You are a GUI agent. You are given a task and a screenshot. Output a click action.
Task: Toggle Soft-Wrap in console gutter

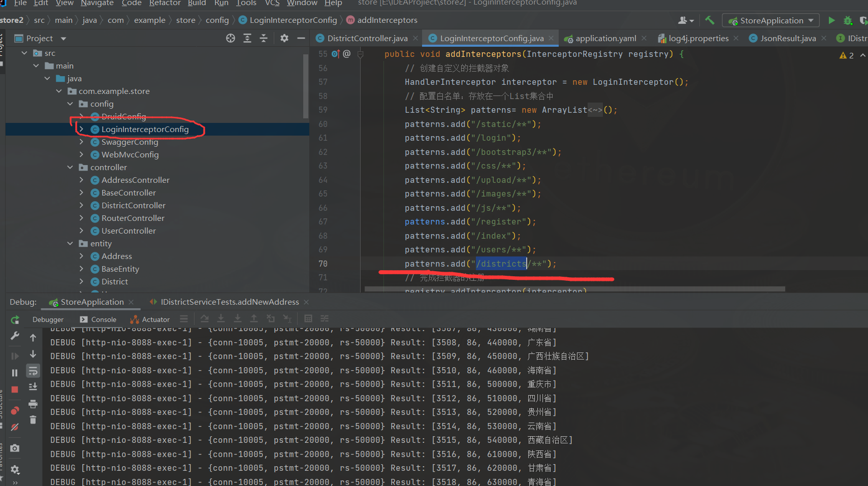coord(33,371)
